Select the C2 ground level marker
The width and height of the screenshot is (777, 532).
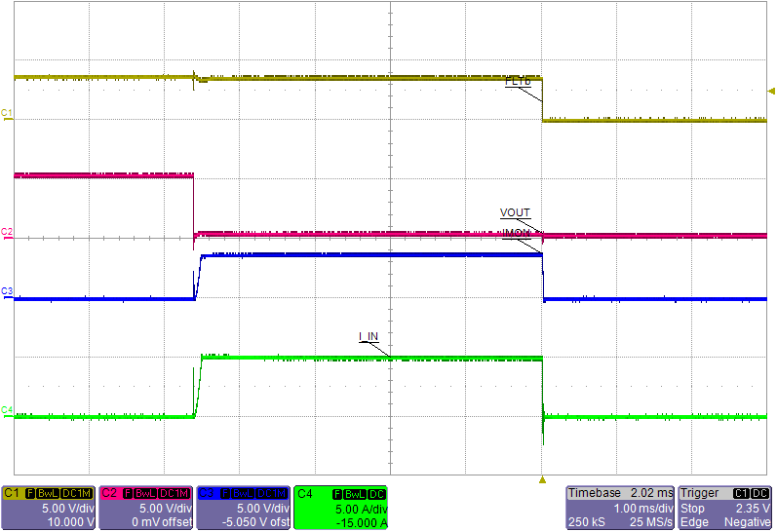tap(7, 233)
